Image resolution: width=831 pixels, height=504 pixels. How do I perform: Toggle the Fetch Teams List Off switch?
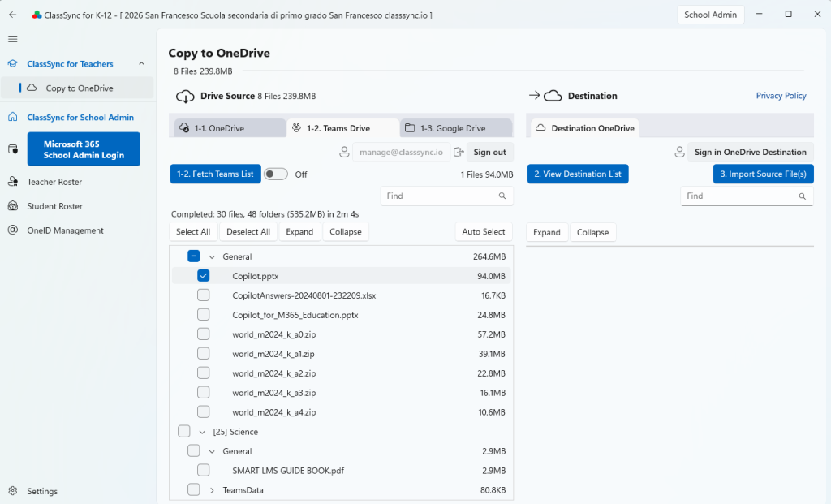click(x=276, y=174)
